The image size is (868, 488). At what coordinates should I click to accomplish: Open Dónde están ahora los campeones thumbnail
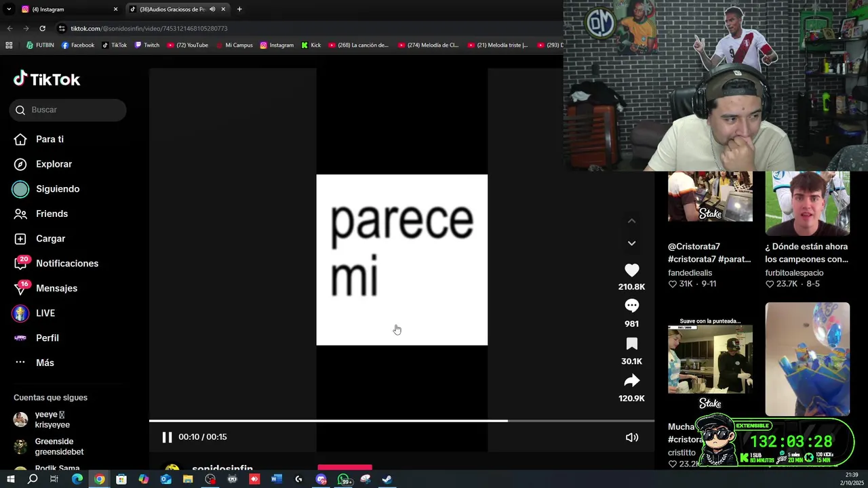(807, 203)
